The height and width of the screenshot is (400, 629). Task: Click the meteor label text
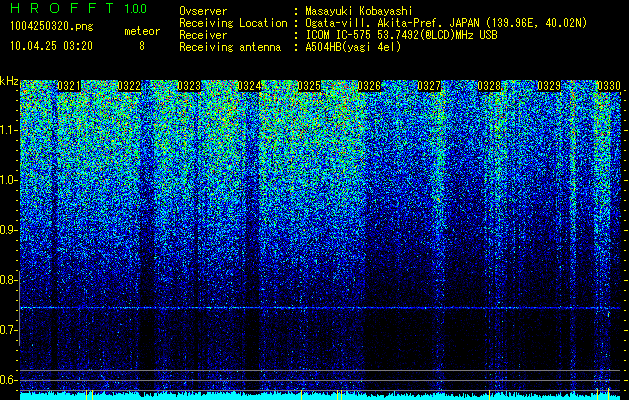(x=142, y=31)
